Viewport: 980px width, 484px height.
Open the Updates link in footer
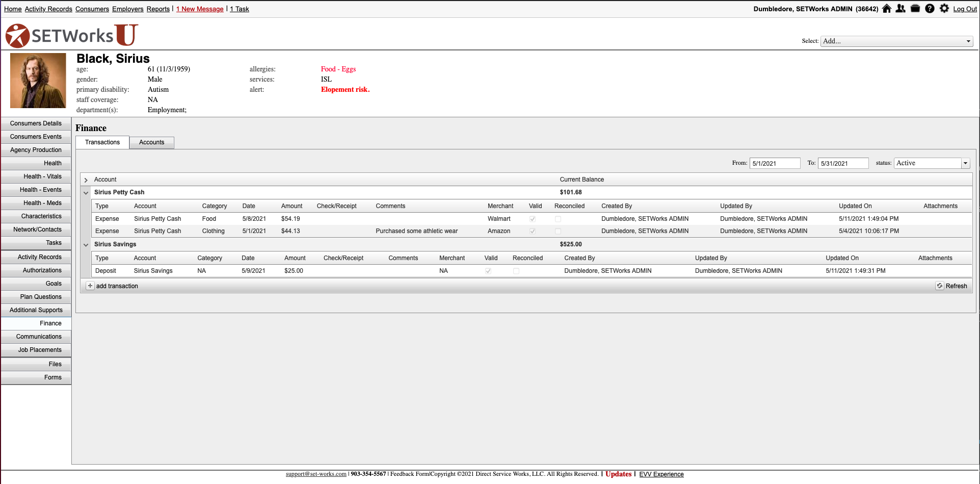pyautogui.click(x=619, y=474)
